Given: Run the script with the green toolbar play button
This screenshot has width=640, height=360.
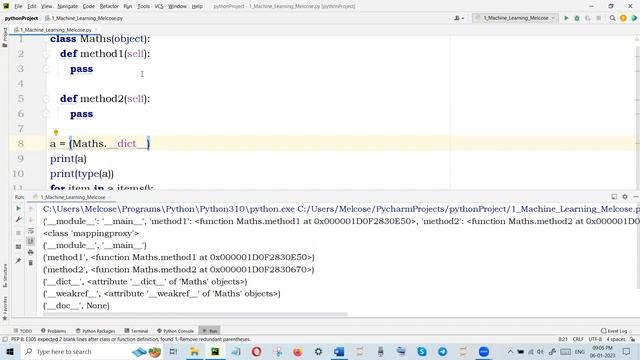Looking at the screenshot, I should coord(566,18).
